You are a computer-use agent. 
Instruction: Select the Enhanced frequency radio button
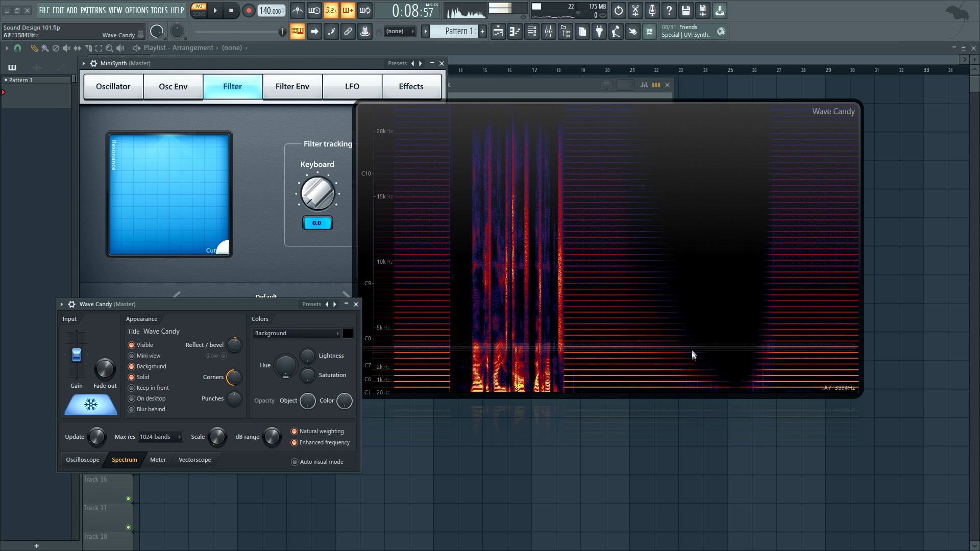294,442
